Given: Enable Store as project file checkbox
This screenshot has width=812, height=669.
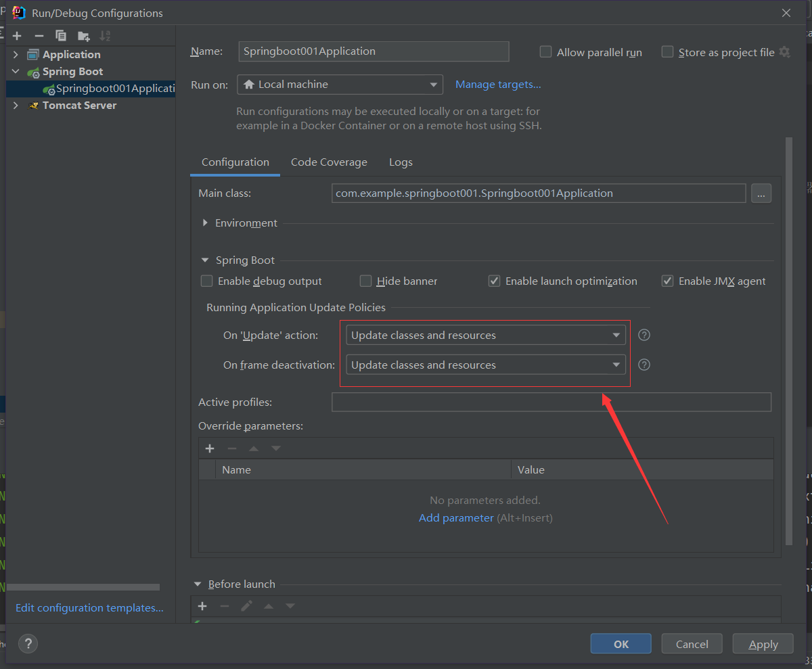Looking at the screenshot, I should point(667,52).
